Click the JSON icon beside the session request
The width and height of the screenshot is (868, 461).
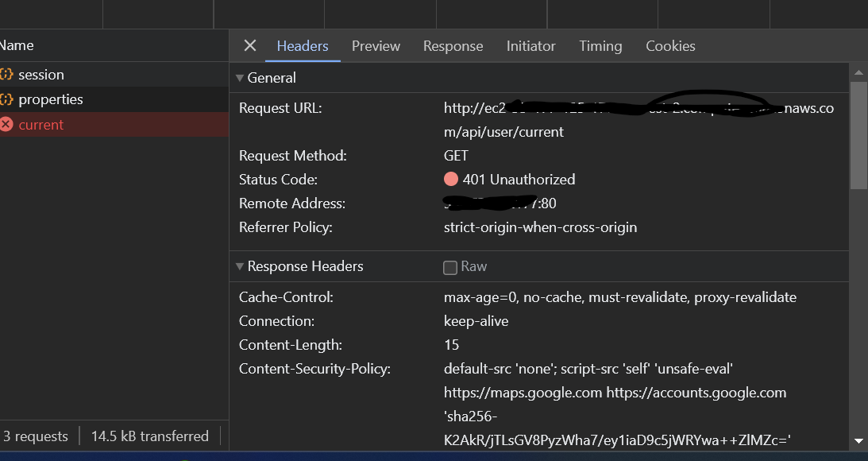8,74
